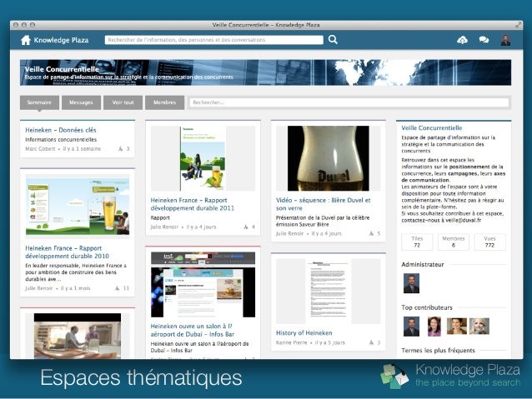This screenshot has width=532, height=399.
Task: Open Veille Concurrentielle sidebar title link
Action: pyautogui.click(x=432, y=127)
